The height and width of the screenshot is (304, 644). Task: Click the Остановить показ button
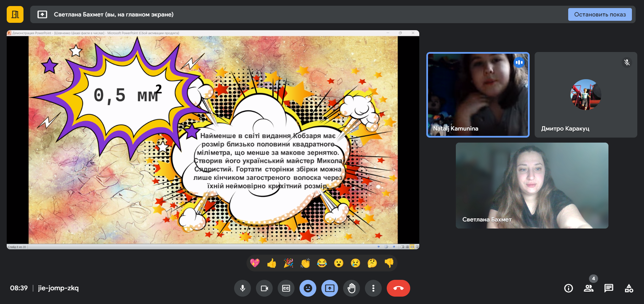600,14
